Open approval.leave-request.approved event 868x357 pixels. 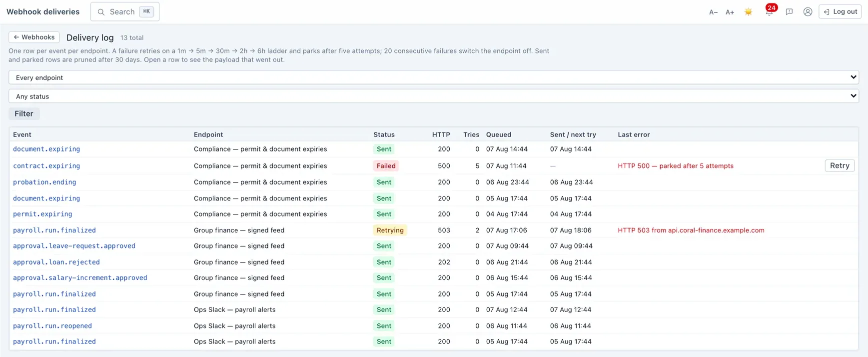pyautogui.click(x=74, y=246)
